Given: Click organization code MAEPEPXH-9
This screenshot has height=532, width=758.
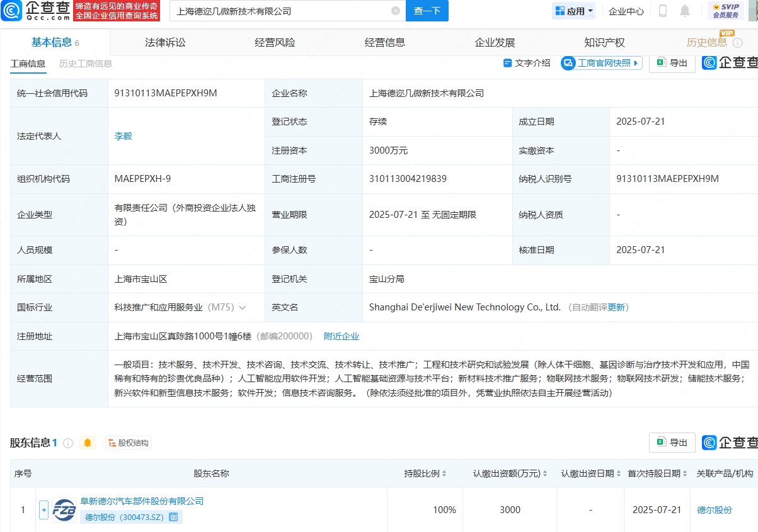Looking at the screenshot, I should pos(142,179).
